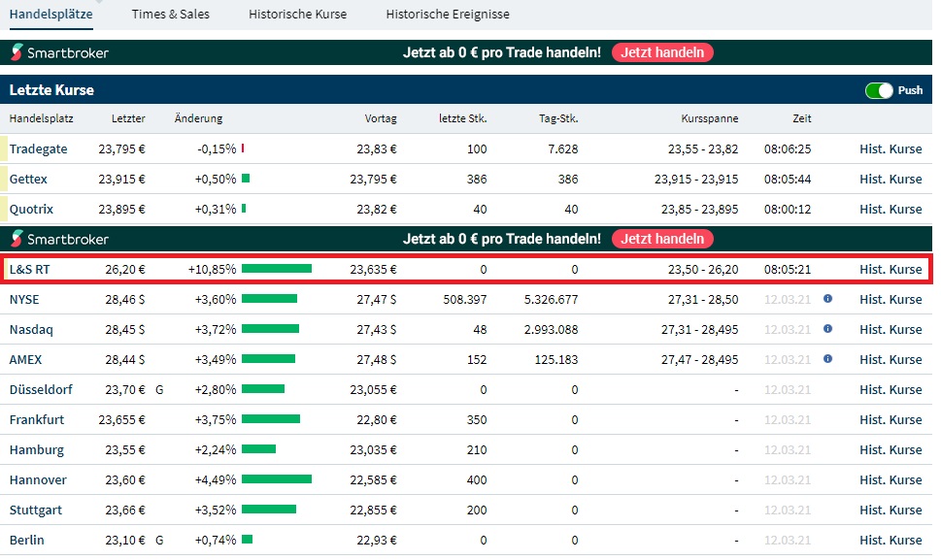Click the red change indicator for Tradegate
Screen dimensions: 941x560
(x=243, y=148)
